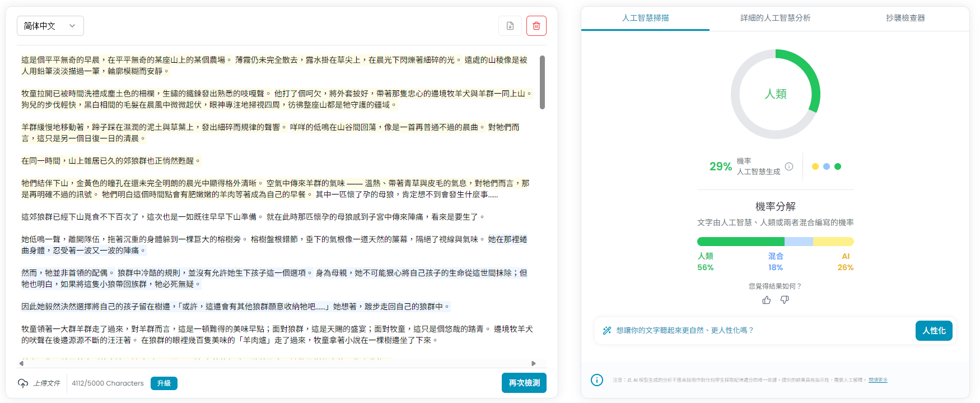Click the file export icon beside trash
The width and height of the screenshot is (980, 403).
click(x=510, y=26)
